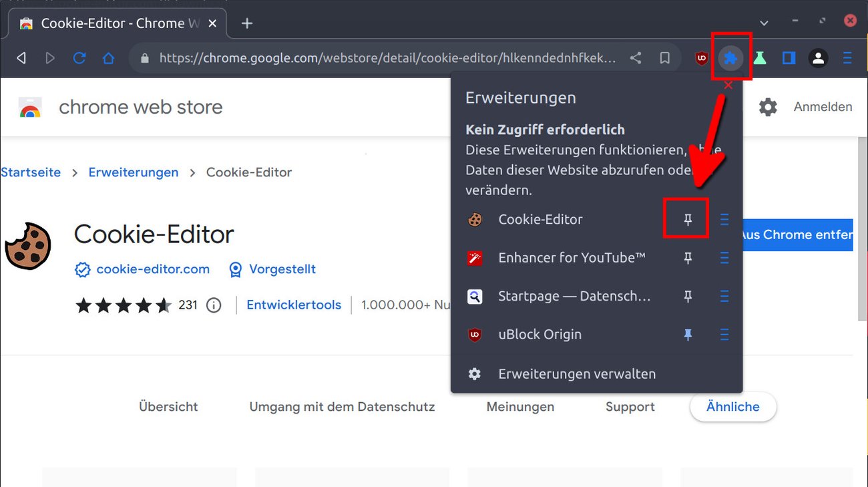This screenshot has width=868, height=487.
Task: Open Erweiterungen verwalten
Action: point(576,373)
